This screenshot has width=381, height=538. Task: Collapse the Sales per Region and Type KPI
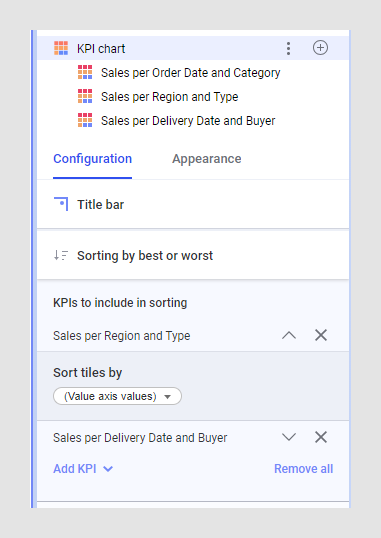coord(289,335)
